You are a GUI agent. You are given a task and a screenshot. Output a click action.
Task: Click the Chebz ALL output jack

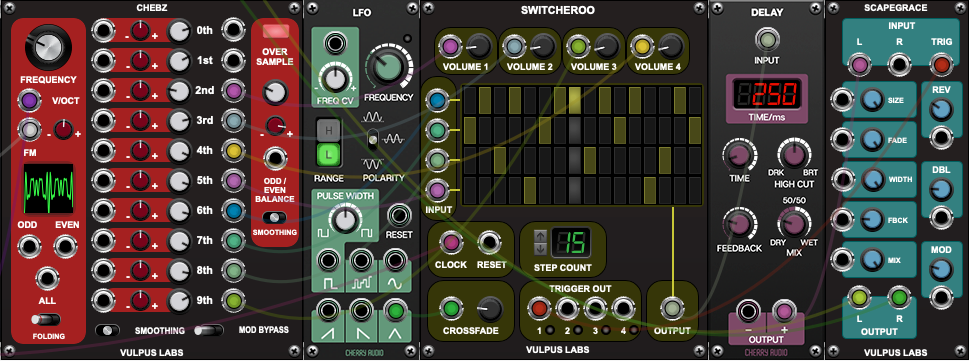pos(48,279)
